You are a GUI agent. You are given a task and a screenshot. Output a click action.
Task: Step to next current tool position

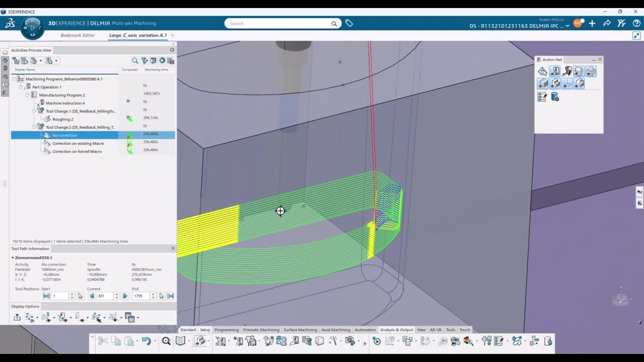(x=125, y=296)
